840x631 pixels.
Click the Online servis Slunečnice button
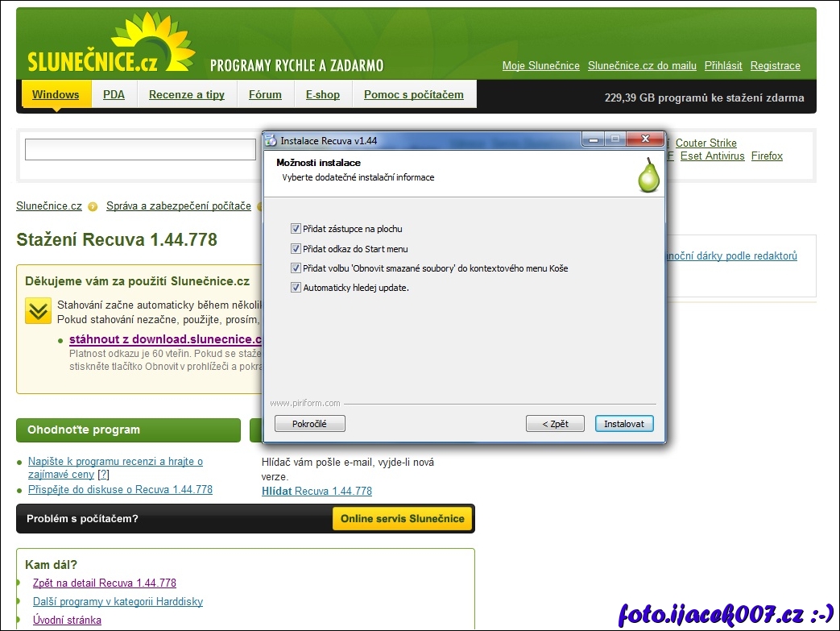[x=403, y=518]
